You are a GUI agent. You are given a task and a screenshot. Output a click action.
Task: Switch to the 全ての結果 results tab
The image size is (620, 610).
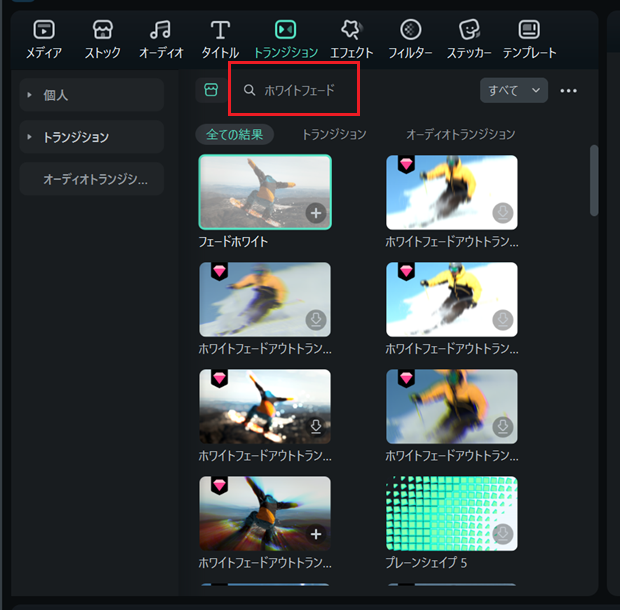(236, 134)
